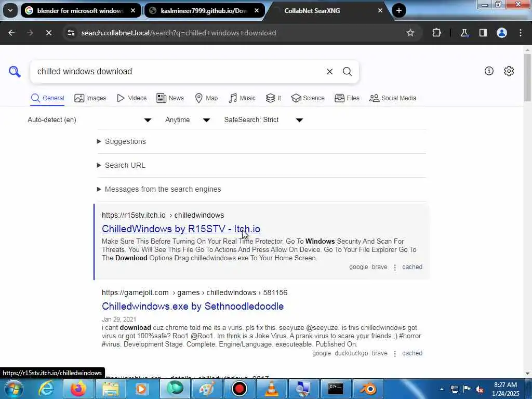Close the blender for microsoft windows tab
Viewport: 532px width, 399px height.
click(x=133, y=10)
